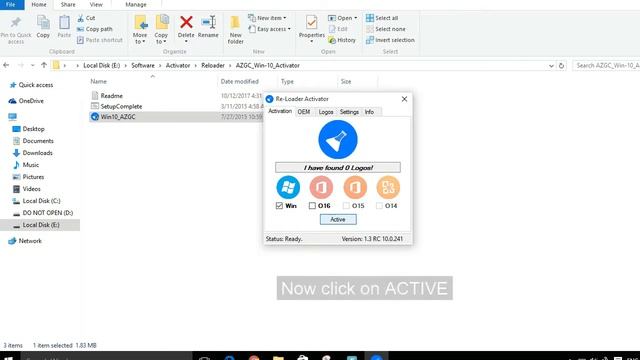Switch to the View ribbon tab
Image resolution: width=640 pixels, height=360 pixels.
[x=96, y=4]
